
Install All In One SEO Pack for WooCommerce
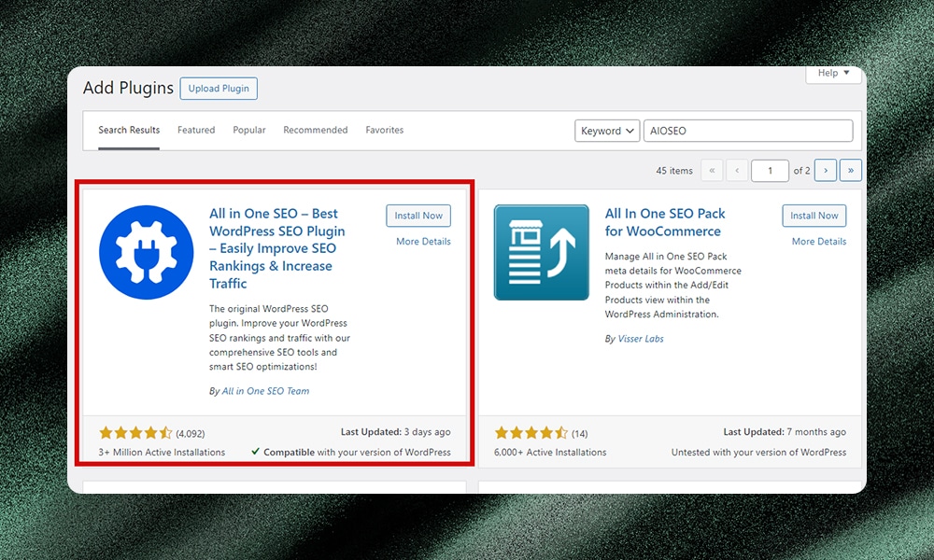pyautogui.click(x=814, y=216)
